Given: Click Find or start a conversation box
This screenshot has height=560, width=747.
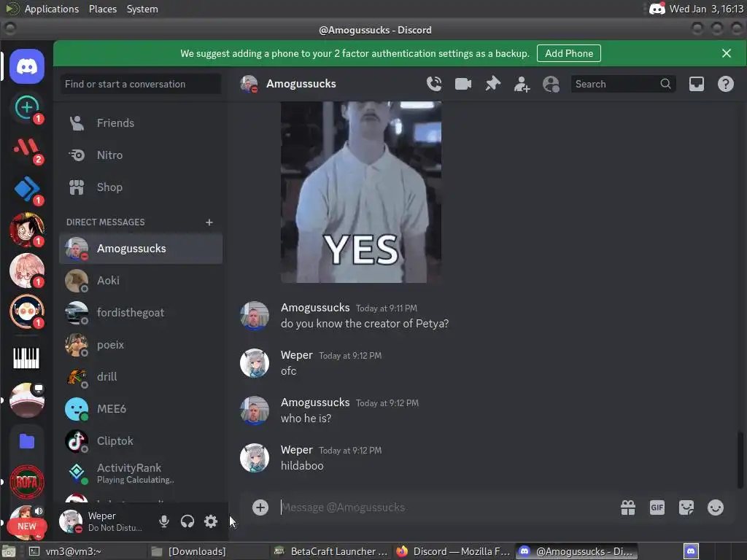Looking at the screenshot, I should coord(141,84).
